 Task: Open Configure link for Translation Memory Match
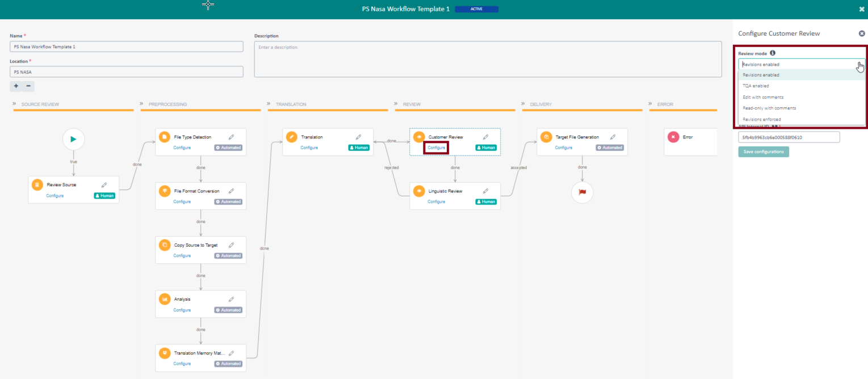(182, 364)
